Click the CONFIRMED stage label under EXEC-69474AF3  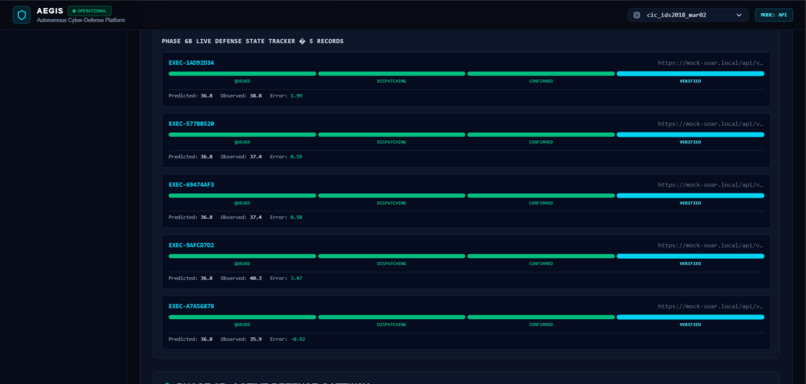click(x=541, y=203)
